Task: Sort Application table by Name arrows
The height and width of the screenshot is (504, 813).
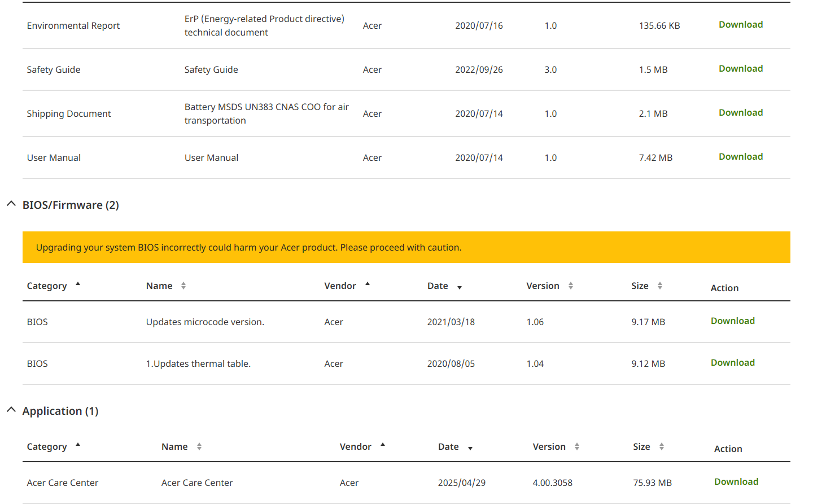Action: (199, 447)
